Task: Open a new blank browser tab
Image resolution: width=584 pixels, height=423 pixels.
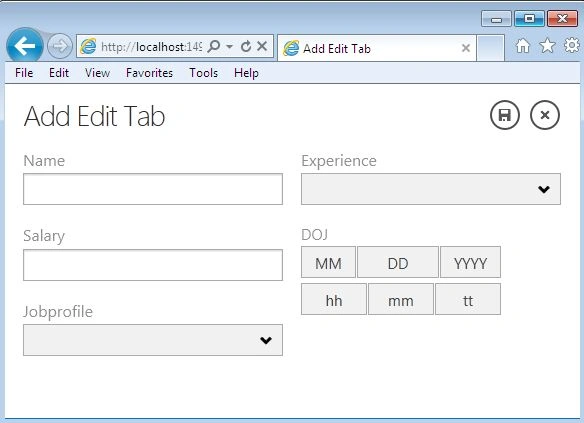Action: (x=491, y=48)
